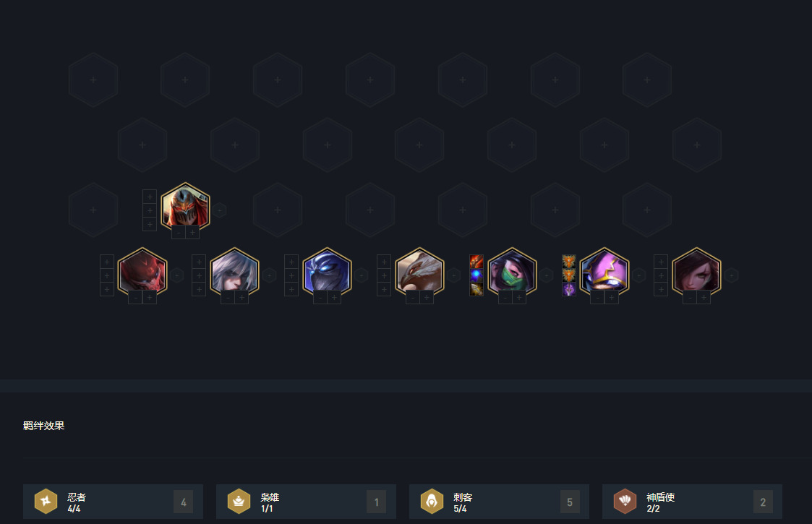Viewport: 812px width, 524px height.
Task: Select the blue-masked Shen champion
Action: click(x=328, y=271)
